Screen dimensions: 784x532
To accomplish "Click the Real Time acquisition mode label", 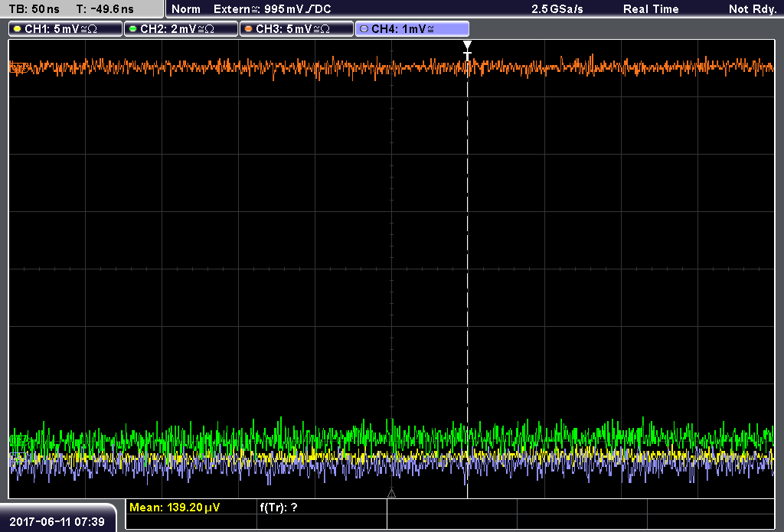I will (651, 9).
